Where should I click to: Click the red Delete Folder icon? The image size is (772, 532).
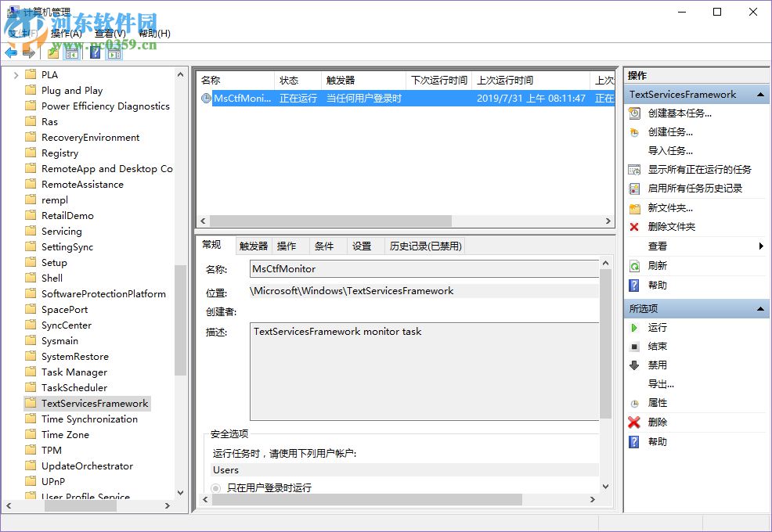(x=634, y=226)
